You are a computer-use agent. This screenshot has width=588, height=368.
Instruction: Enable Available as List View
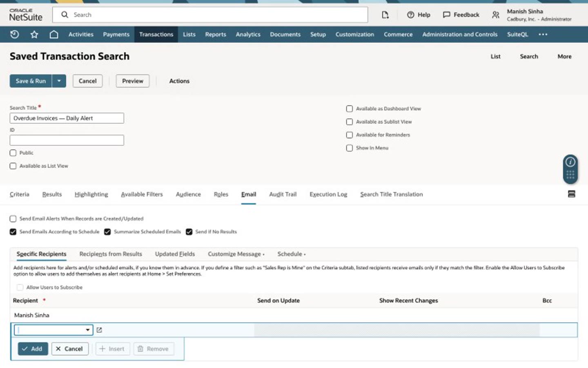click(x=13, y=166)
